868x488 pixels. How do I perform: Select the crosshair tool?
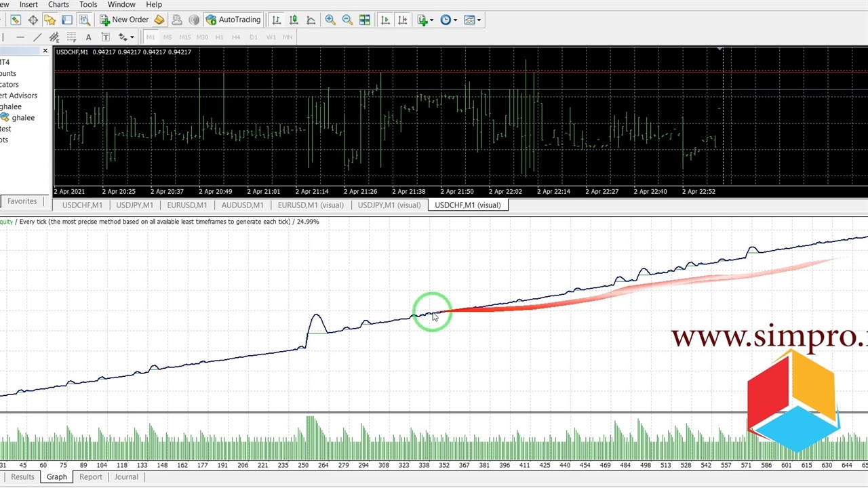(x=33, y=20)
